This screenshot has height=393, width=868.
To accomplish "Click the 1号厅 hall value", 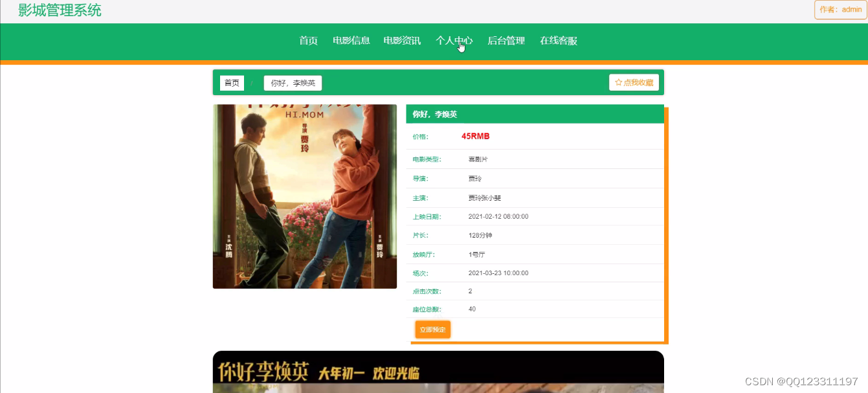I will (x=476, y=254).
